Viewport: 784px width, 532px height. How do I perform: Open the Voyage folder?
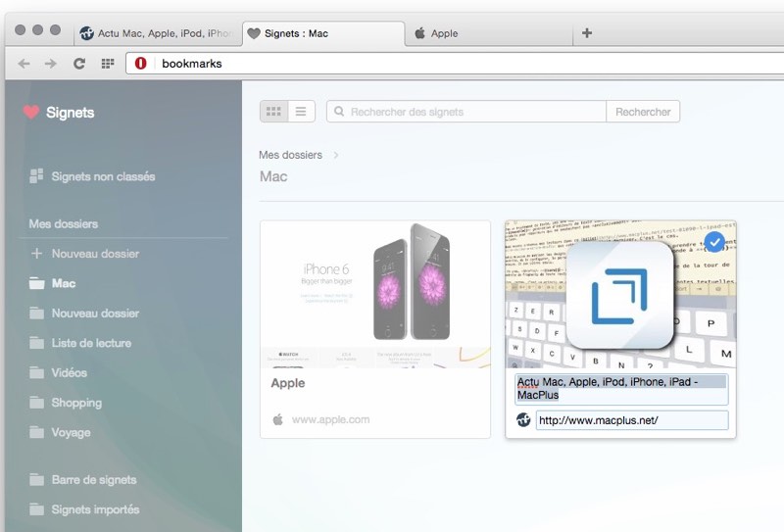pyautogui.click(x=60, y=432)
